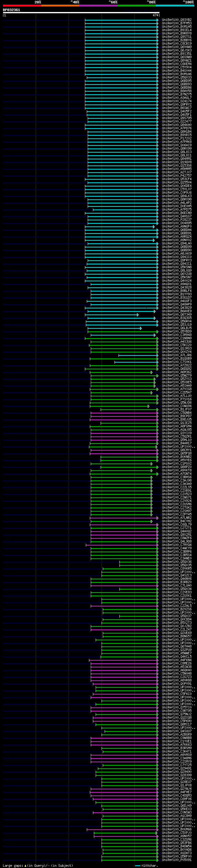Screen dimensions: 197x868
Task: Select hit UniRef100_Q5X8E5
Action: click(x=176, y=382)
